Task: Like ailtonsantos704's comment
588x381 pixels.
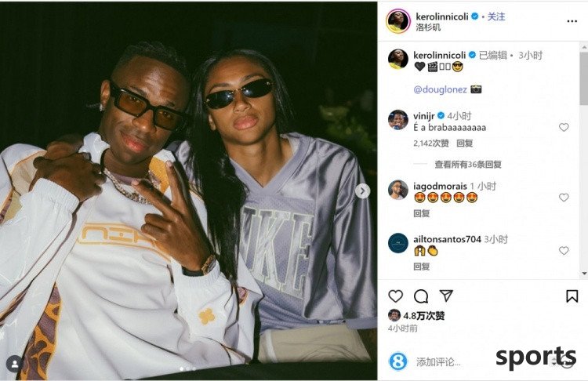Action: tap(564, 251)
